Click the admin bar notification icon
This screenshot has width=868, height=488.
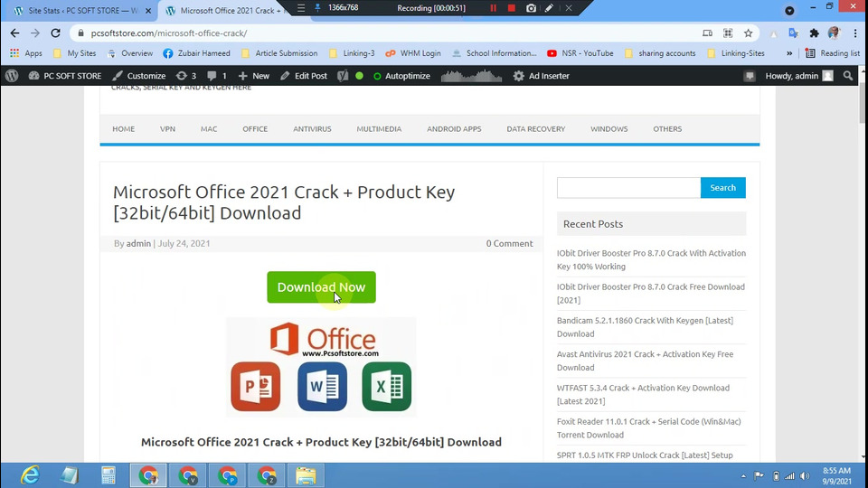pos(750,76)
